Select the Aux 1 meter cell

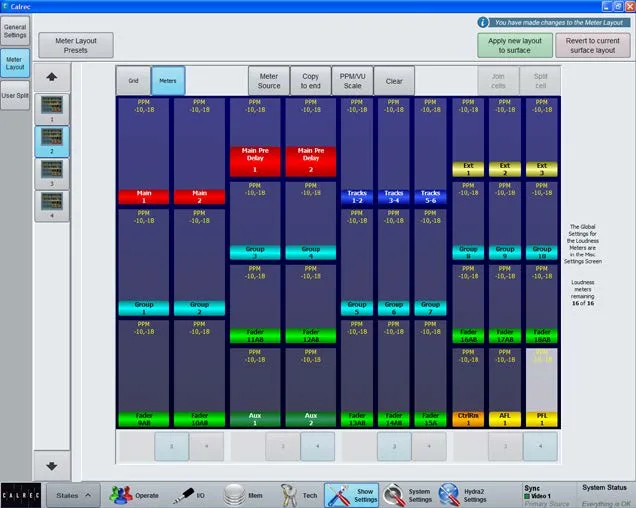point(255,387)
